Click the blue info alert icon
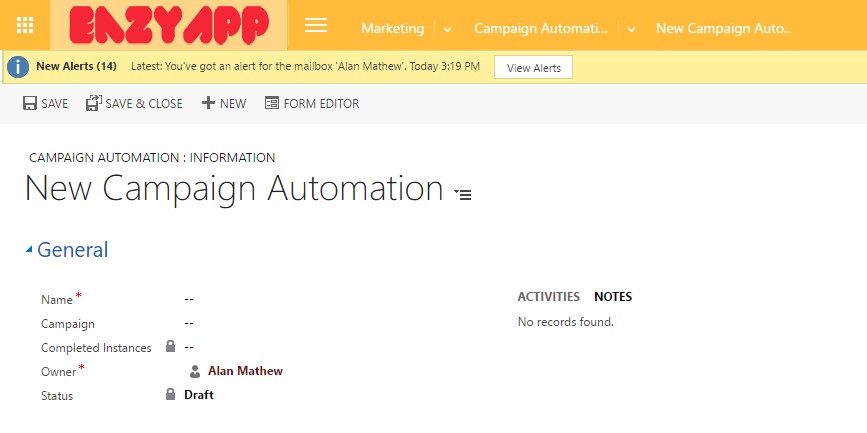Viewport: 867px width, 433px height. click(x=18, y=67)
